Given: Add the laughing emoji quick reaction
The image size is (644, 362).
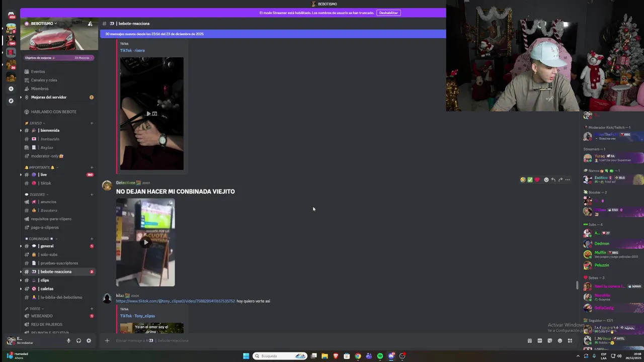Looking at the screenshot, I should tap(523, 179).
